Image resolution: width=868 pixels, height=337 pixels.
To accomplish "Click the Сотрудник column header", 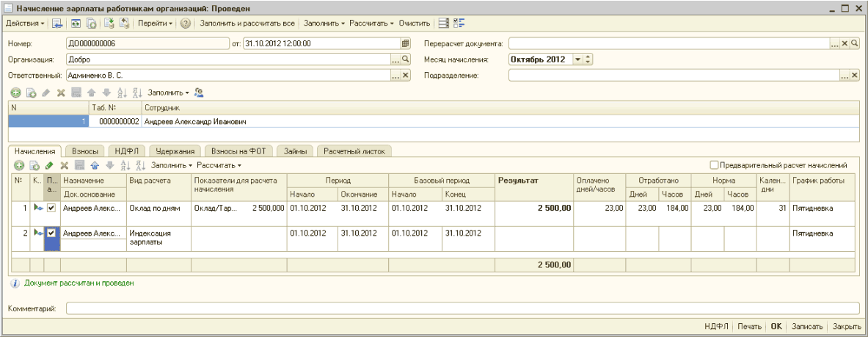I will (500, 107).
